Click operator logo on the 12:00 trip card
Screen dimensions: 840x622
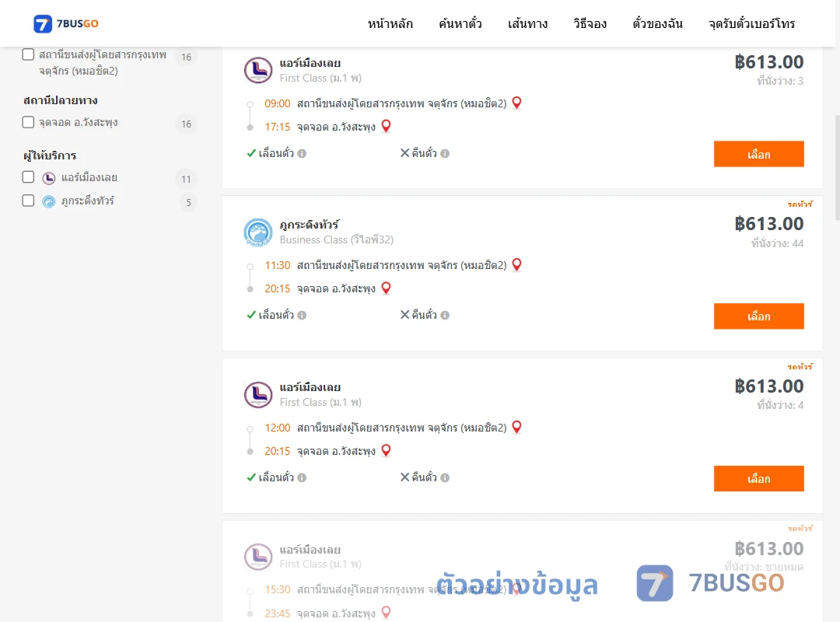click(258, 395)
